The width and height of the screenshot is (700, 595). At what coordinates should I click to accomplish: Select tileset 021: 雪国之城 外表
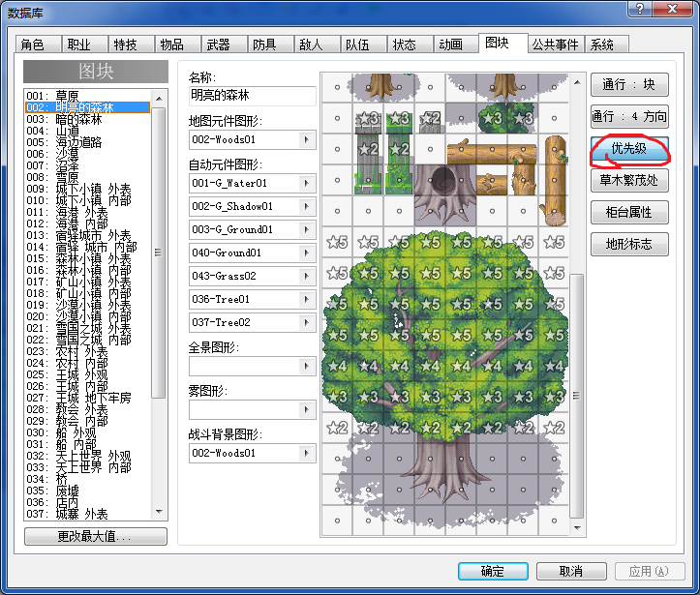(87, 328)
